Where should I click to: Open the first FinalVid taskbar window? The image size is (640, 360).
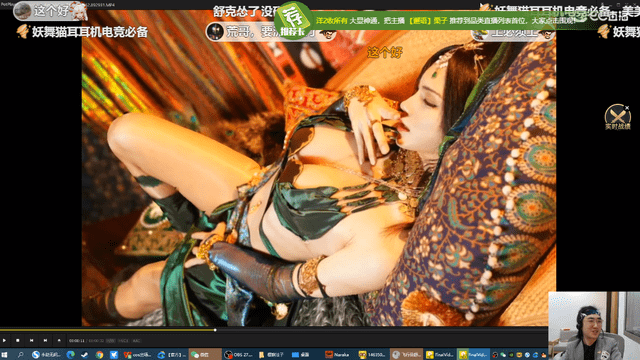point(440,355)
